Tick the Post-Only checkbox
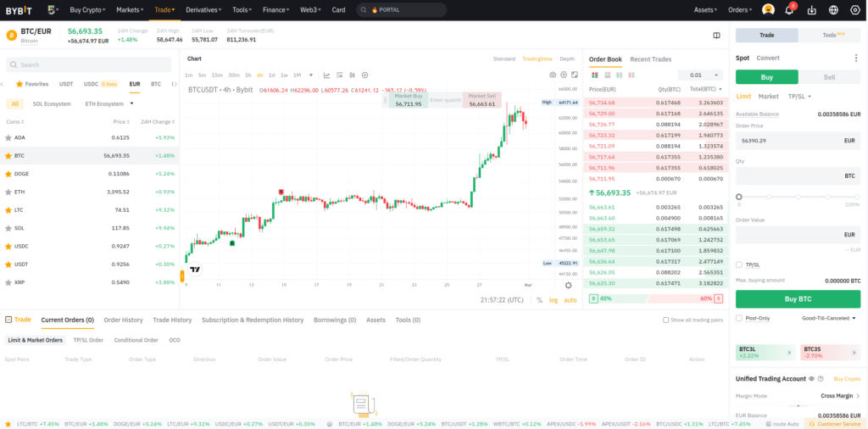 pyautogui.click(x=739, y=318)
